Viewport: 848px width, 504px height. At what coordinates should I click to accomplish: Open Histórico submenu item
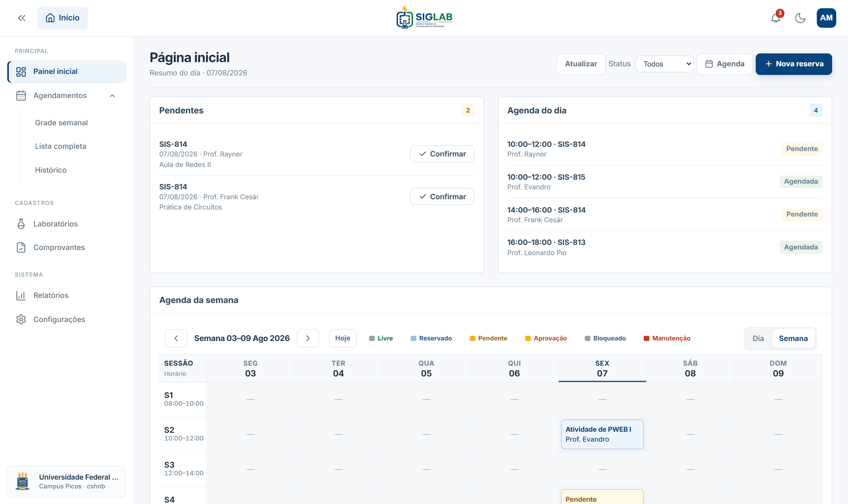coord(51,170)
